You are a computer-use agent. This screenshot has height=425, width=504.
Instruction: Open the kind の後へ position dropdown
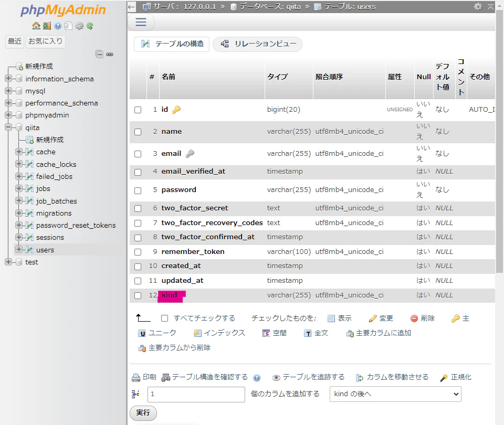[x=395, y=394]
